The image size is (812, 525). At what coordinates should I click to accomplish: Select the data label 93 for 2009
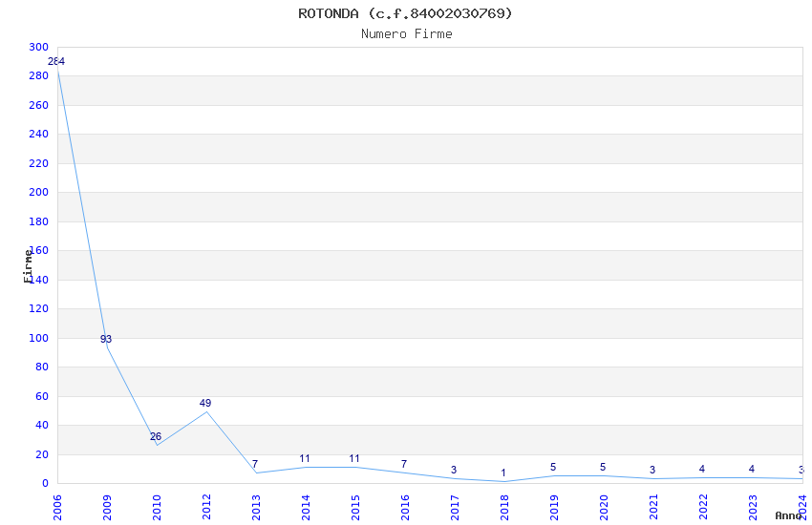tap(106, 339)
